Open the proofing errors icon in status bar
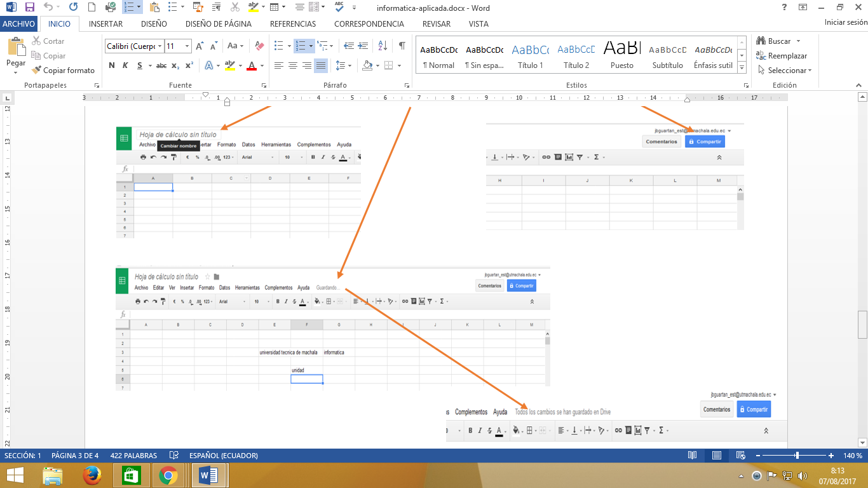The height and width of the screenshot is (488, 868). click(x=174, y=456)
